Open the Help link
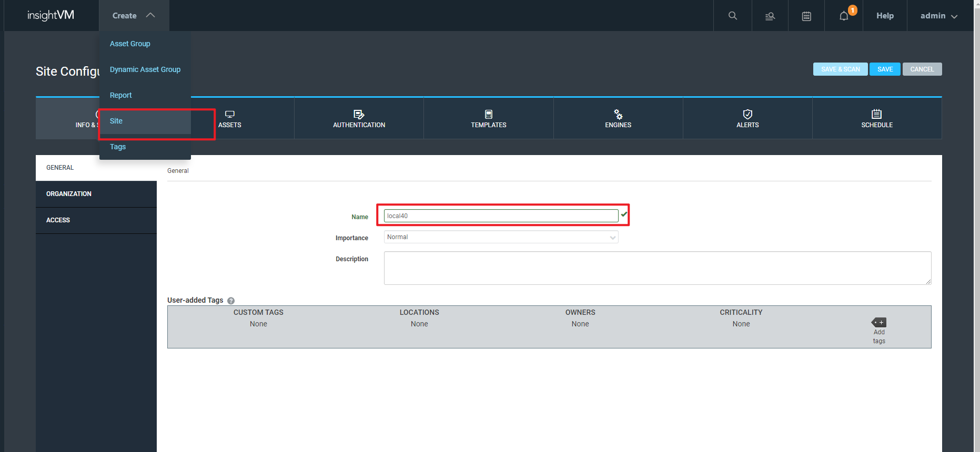980x452 pixels. click(885, 16)
